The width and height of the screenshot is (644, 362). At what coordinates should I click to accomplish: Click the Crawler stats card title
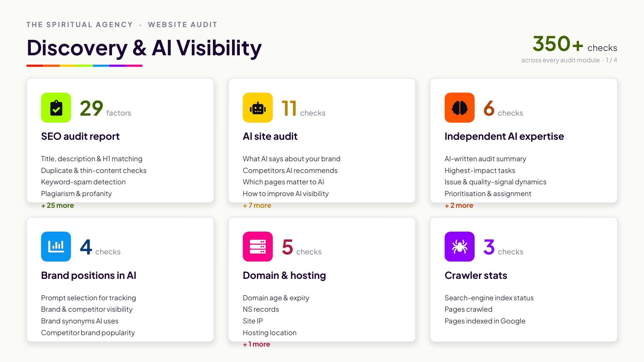click(476, 276)
